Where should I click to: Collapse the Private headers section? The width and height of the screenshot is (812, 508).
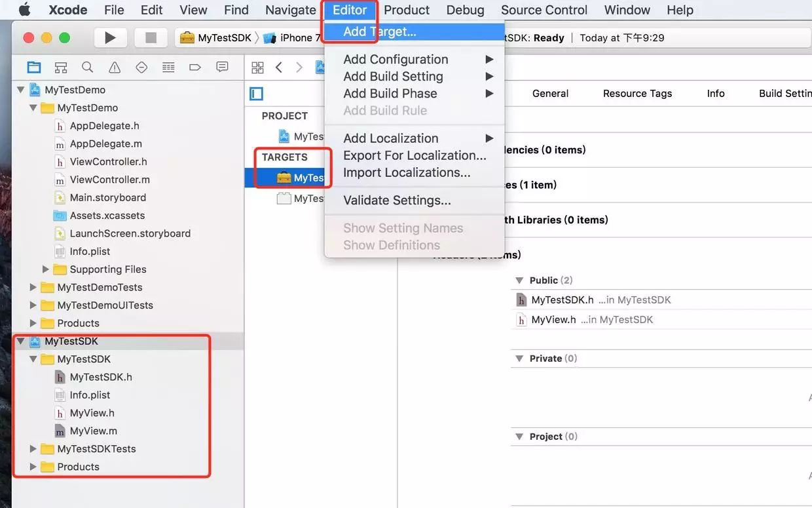519,359
